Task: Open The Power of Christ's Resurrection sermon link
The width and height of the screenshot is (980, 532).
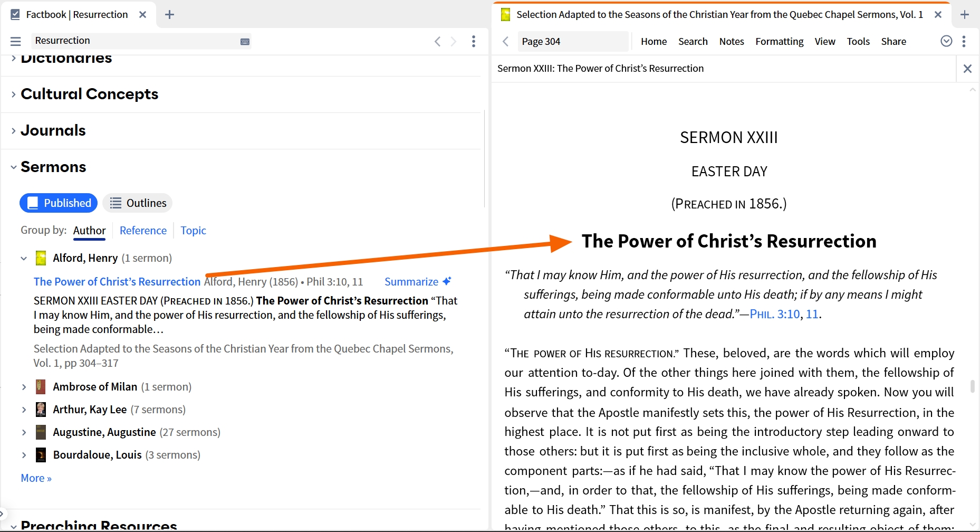Action: [x=117, y=282]
